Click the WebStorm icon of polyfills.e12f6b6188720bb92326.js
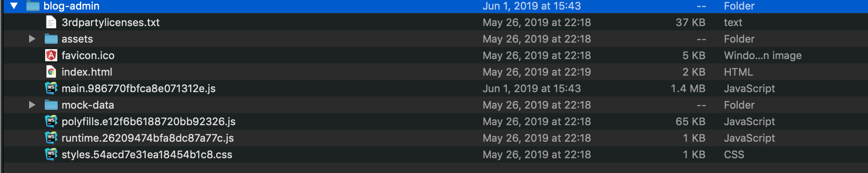This screenshot has height=173, width=868. click(51, 121)
